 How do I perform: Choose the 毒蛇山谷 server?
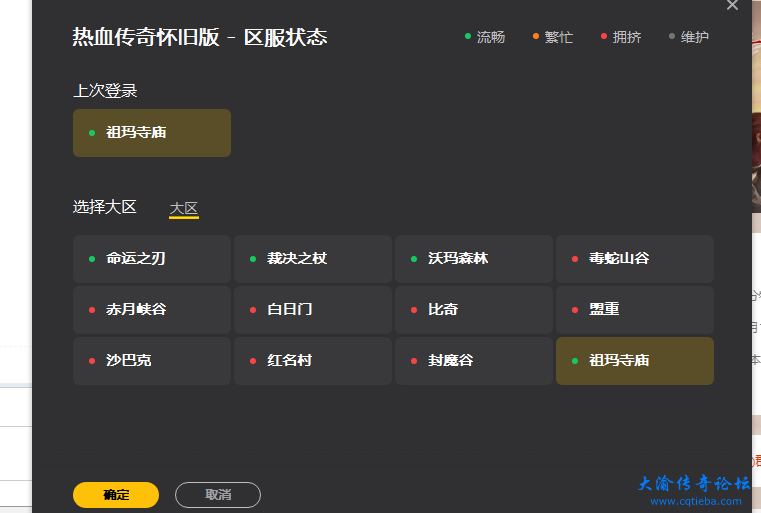pyautogui.click(x=635, y=259)
